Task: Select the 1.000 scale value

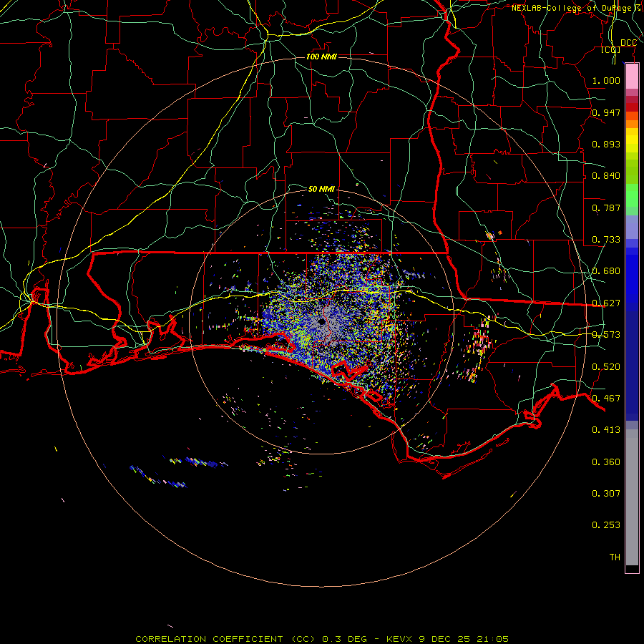Action: point(606,80)
